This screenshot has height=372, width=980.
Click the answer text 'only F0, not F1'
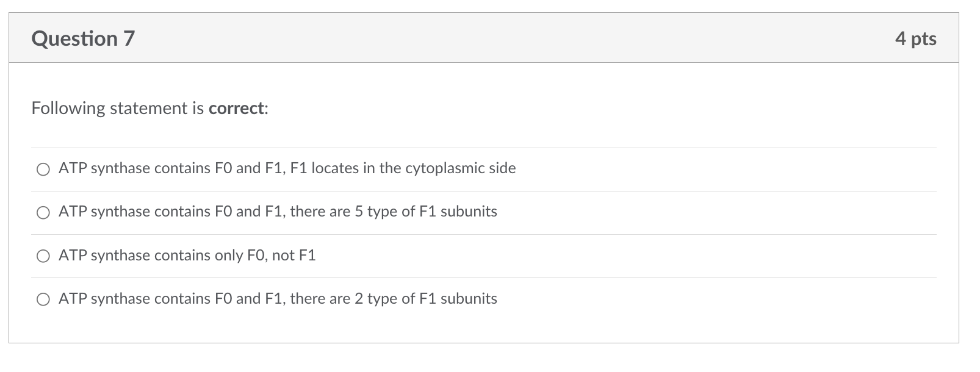point(186,256)
